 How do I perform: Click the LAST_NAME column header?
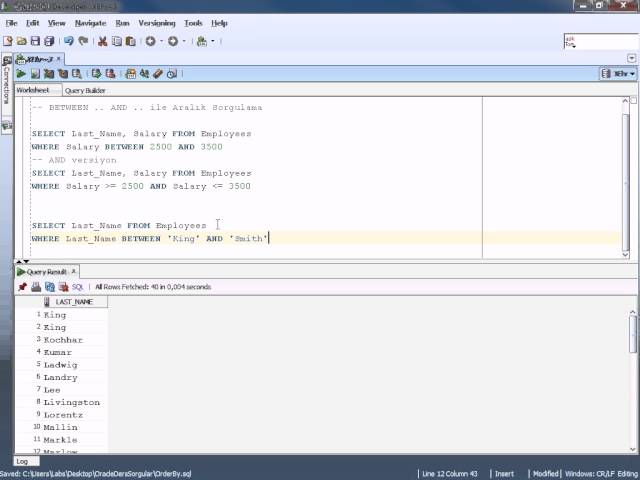point(74,302)
